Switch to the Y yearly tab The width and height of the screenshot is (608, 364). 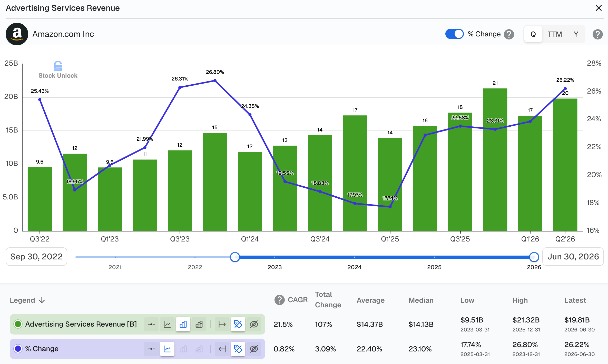coord(576,34)
